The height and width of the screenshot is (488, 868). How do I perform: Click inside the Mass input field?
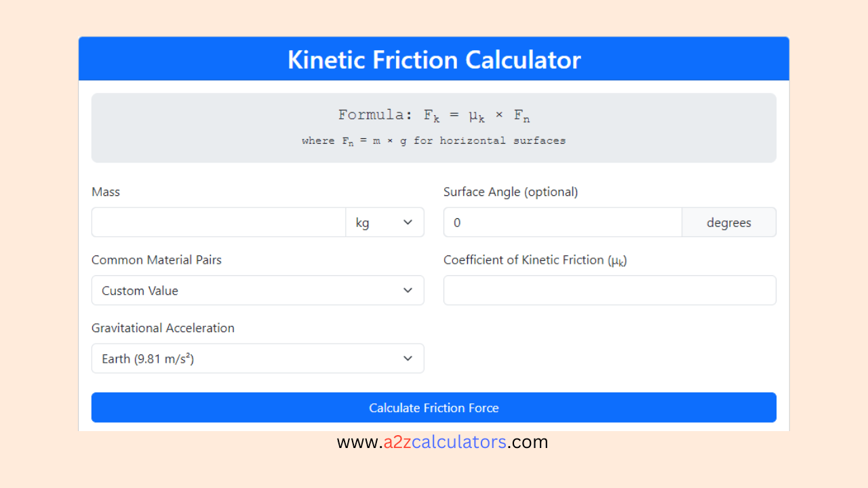218,222
